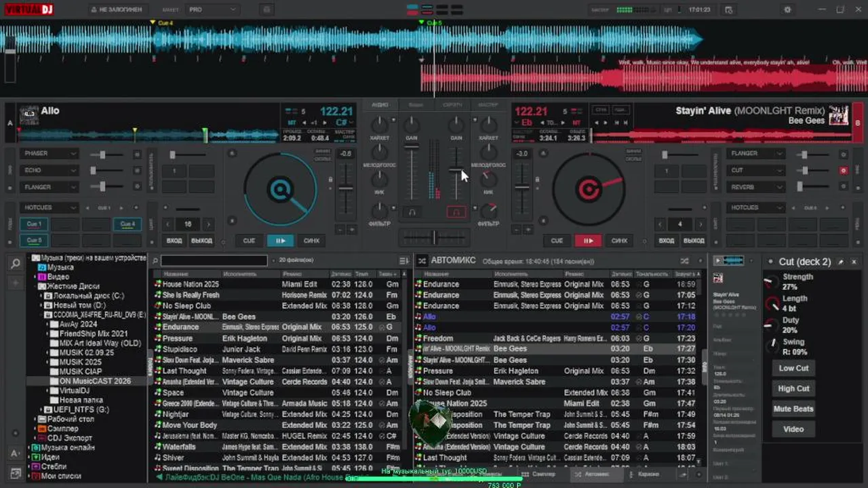This screenshot has width=868, height=488.
Task: Click the left ФИЛЬТР knob in the mixer
Action: (x=380, y=210)
